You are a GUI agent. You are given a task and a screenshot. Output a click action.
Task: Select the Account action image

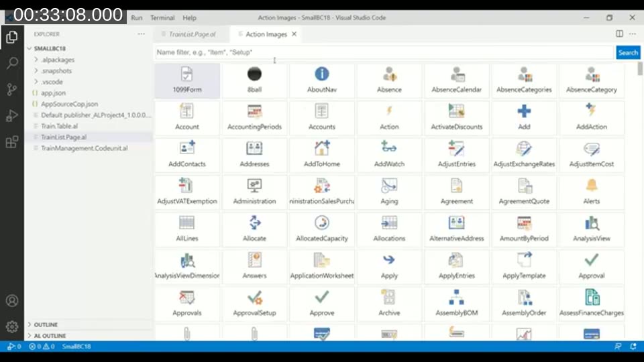click(187, 118)
